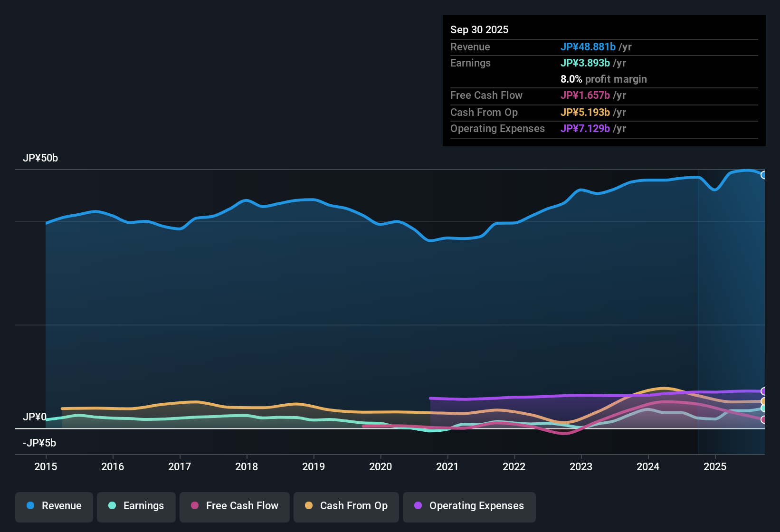Viewport: 780px width, 532px height.
Task: Select the 2020 label on the time axis
Action: coord(380,466)
